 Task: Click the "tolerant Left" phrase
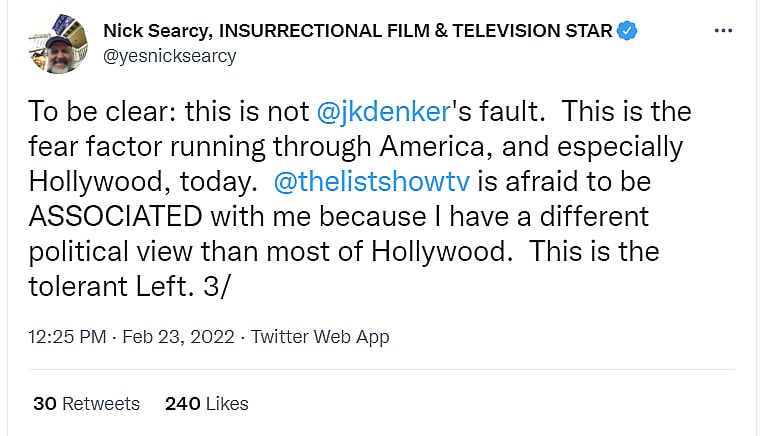pos(102,286)
